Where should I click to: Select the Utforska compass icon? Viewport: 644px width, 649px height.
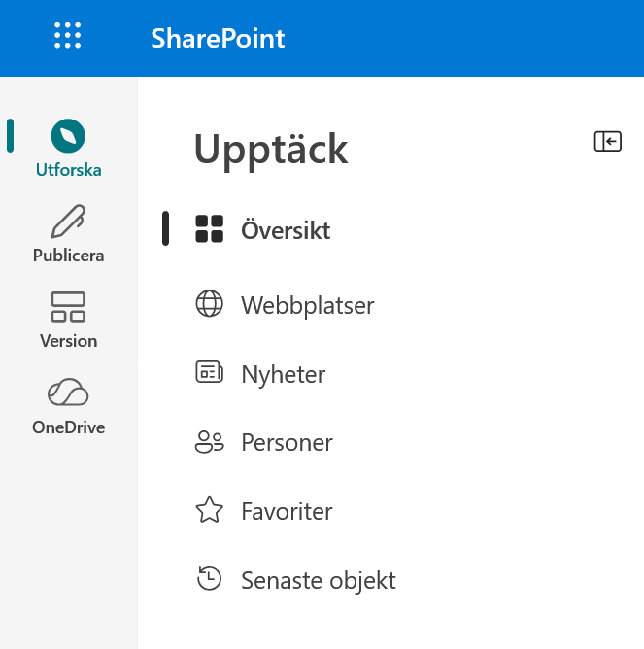68,136
